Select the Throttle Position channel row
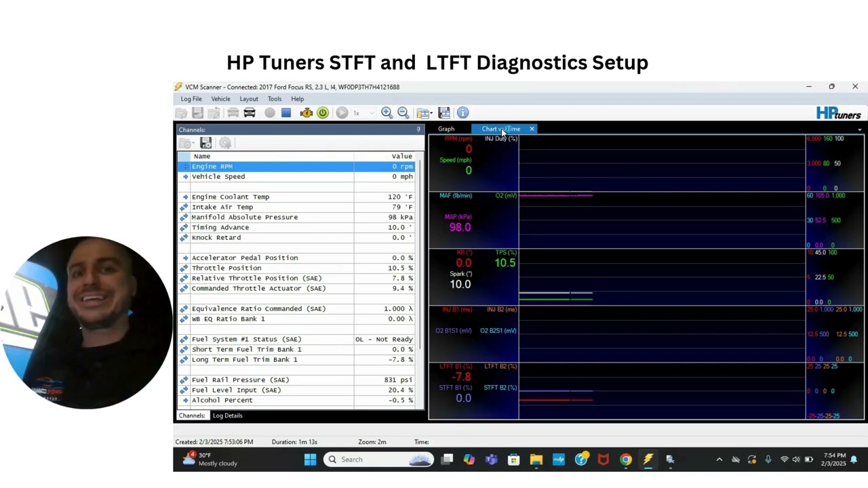Viewport: 868px width, 488px height. coord(297,268)
